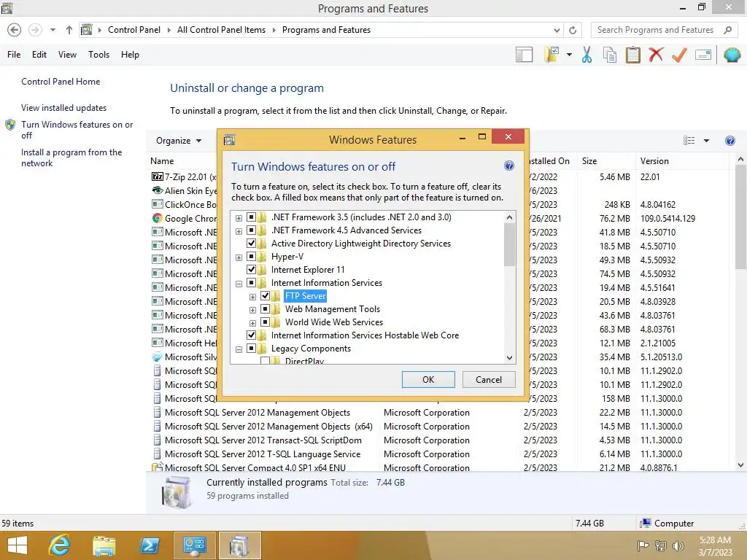747x560 pixels.
Task: Click the Up one level arrow
Action: (x=69, y=30)
